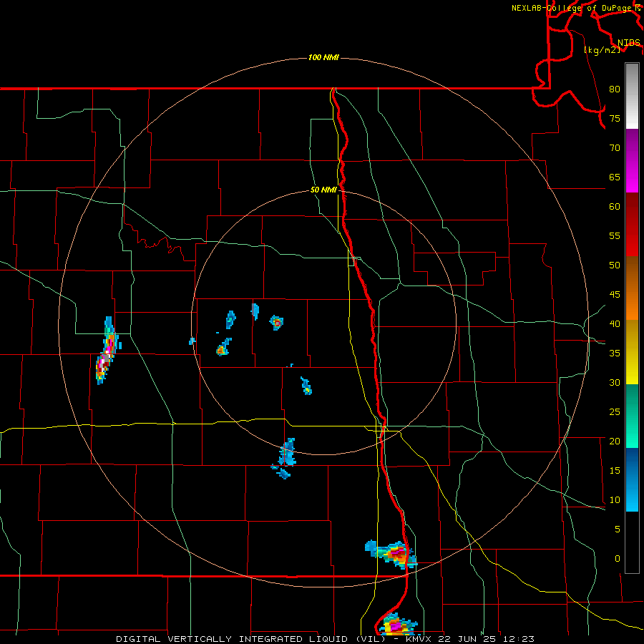Pick the green segment of the VIL legend
Viewport: 644px width, 644px height.
632,416
